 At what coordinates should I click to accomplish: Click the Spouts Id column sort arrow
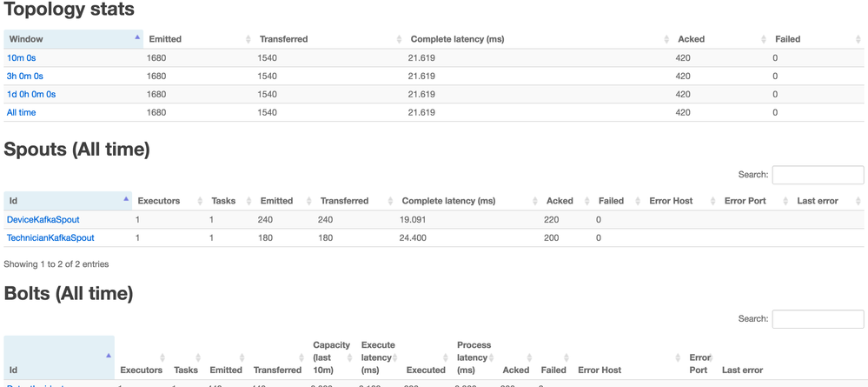click(126, 200)
